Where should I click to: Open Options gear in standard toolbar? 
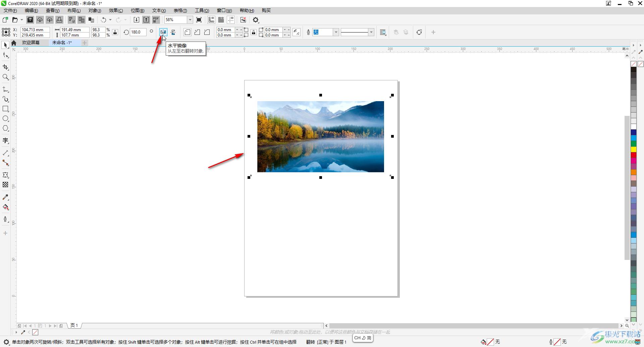pos(256,20)
